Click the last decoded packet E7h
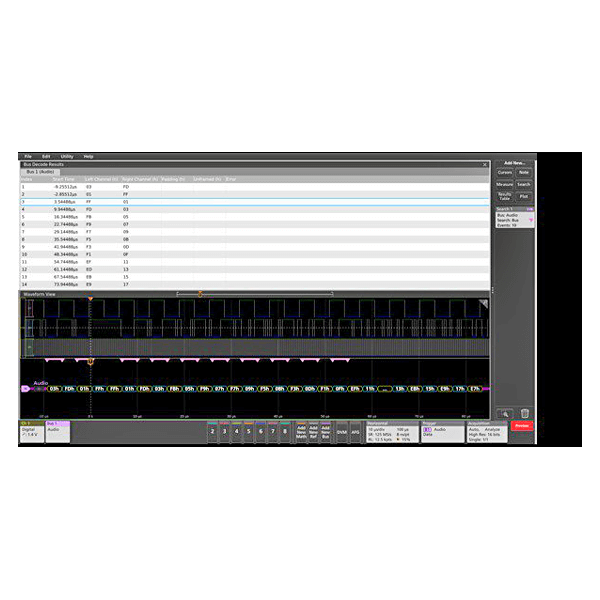Screen dimensions: 600x600 [475, 389]
